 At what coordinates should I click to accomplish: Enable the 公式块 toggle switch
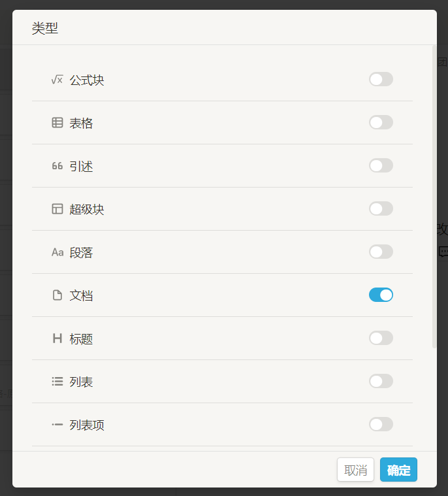click(381, 80)
